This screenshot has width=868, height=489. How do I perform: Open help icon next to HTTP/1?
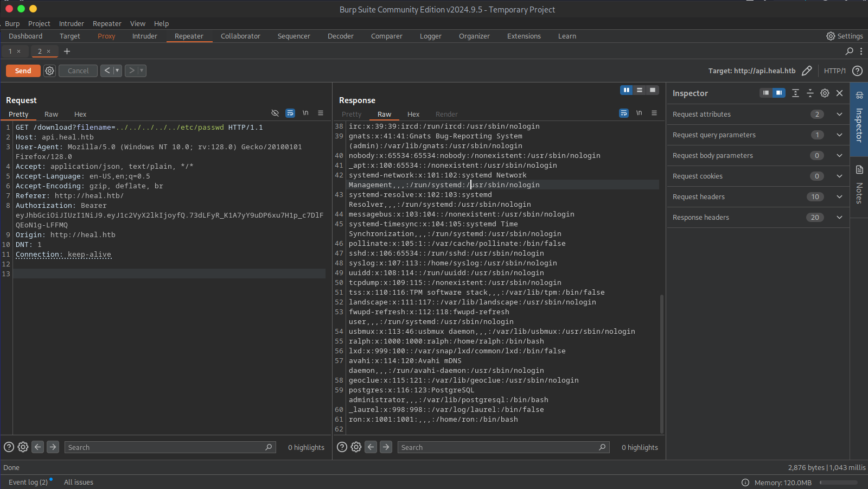[857, 71]
